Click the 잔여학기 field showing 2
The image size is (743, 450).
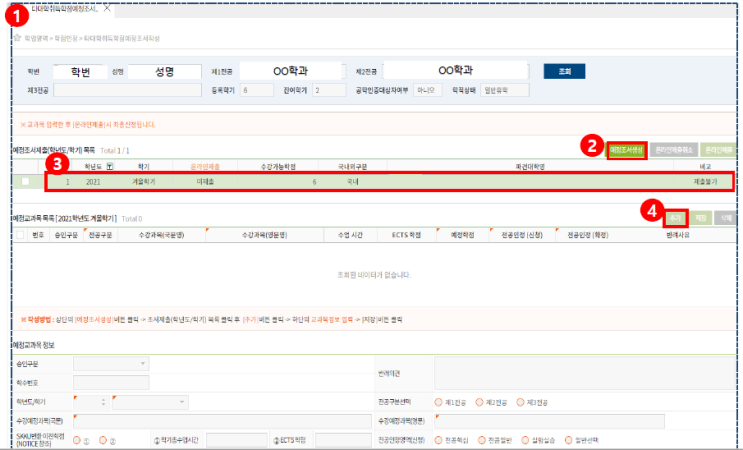(329, 90)
